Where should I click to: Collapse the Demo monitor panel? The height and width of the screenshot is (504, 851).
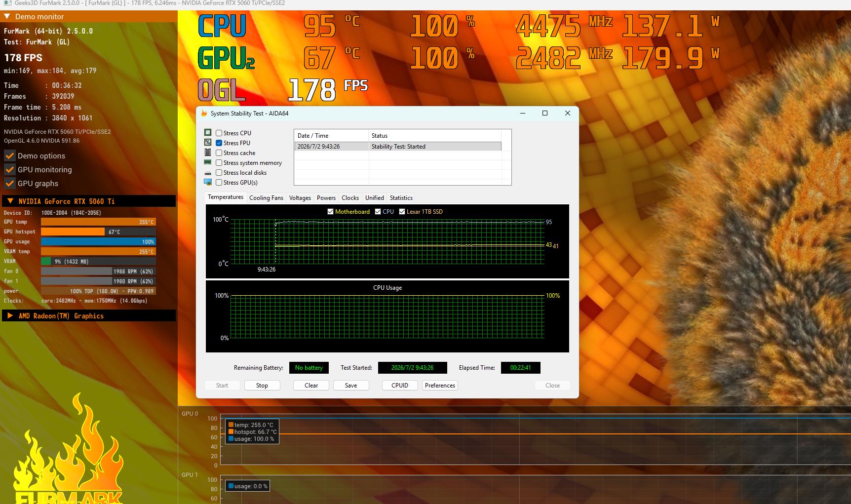tap(7, 16)
